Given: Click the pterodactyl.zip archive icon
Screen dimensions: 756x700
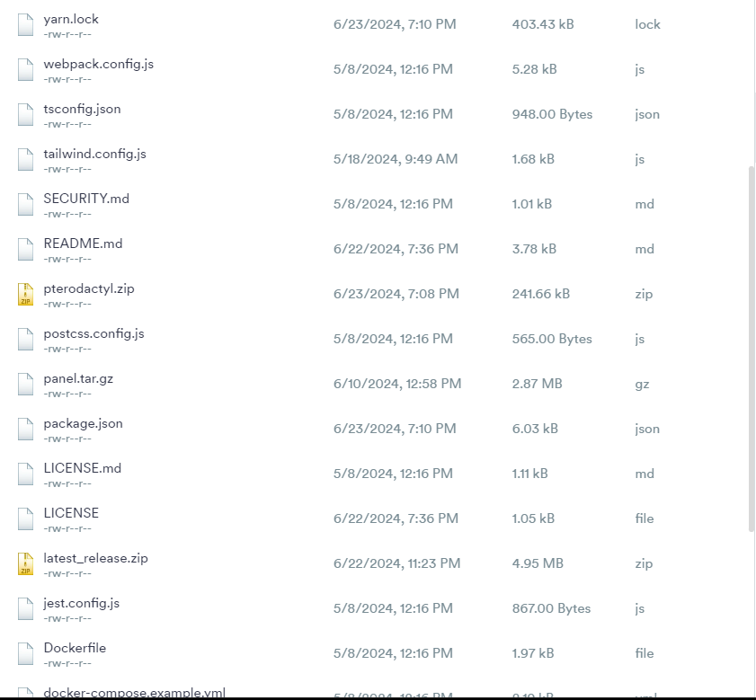Looking at the screenshot, I should pos(25,294).
